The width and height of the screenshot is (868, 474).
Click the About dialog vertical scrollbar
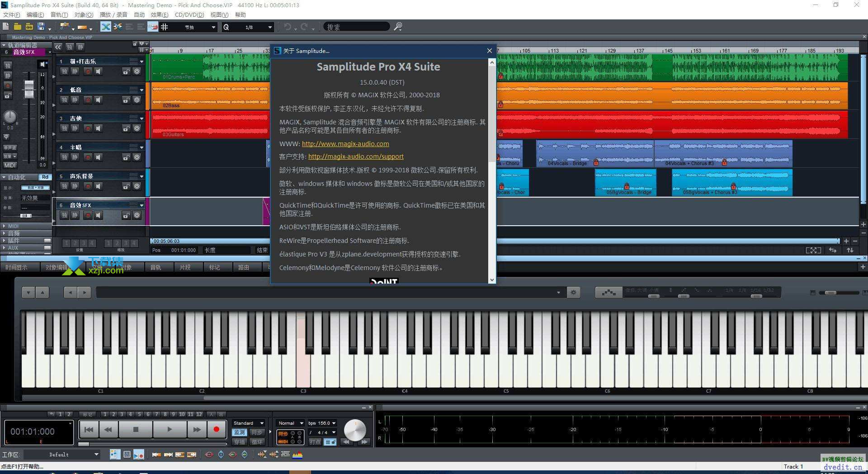pos(492,113)
